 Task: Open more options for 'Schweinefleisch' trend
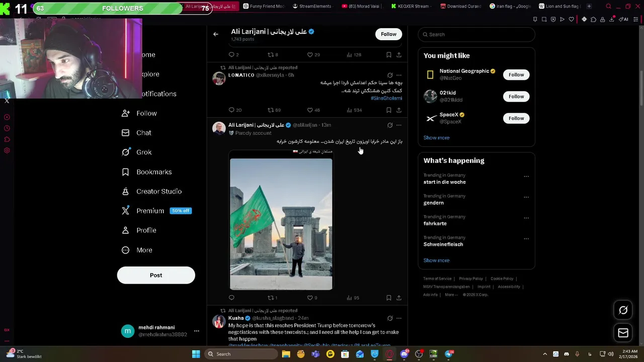(526, 239)
